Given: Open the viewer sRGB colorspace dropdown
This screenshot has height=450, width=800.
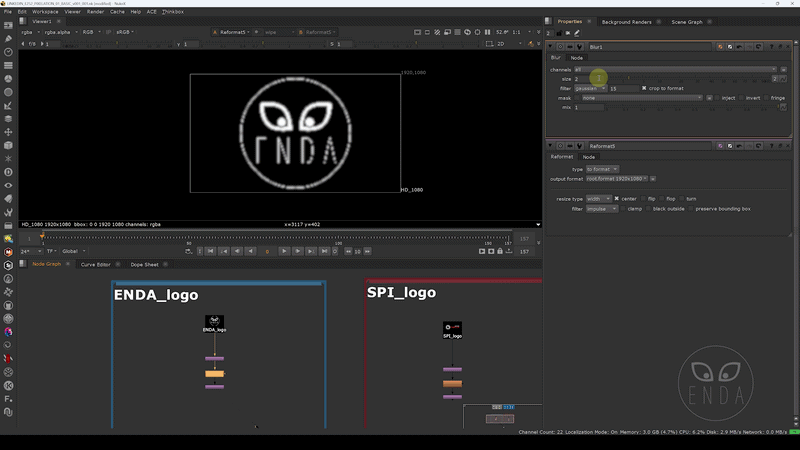Looking at the screenshot, I should (x=125, y=32).
